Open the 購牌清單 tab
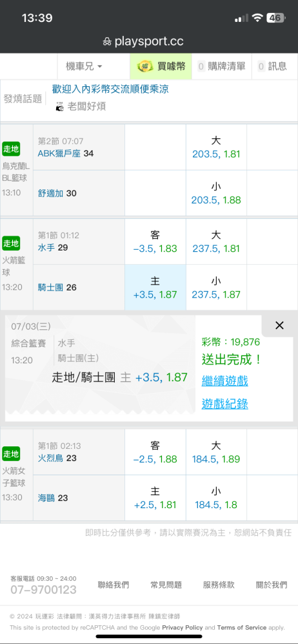The height and width of the screenshot is (644, 298). pos(221,66)
